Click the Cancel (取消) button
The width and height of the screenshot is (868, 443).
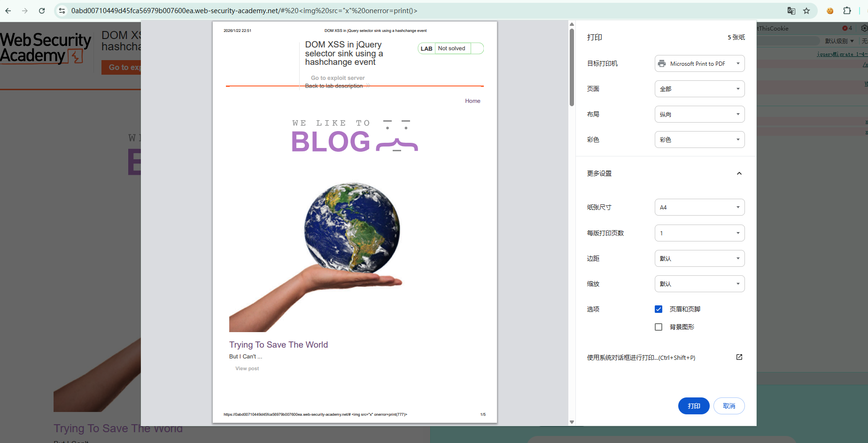[x=729, y=406]
